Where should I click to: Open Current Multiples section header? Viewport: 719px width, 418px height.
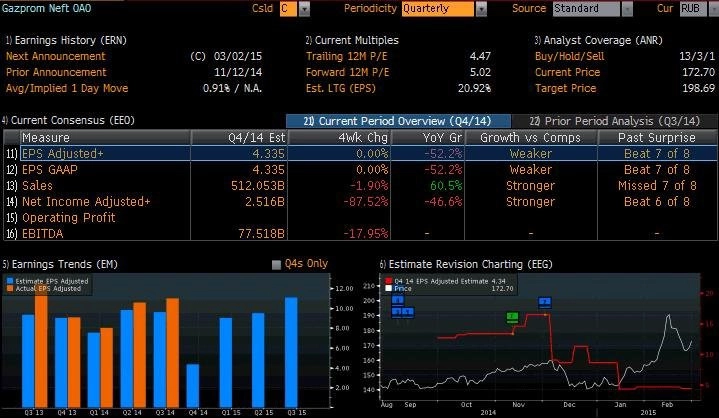tap(352, 40)
